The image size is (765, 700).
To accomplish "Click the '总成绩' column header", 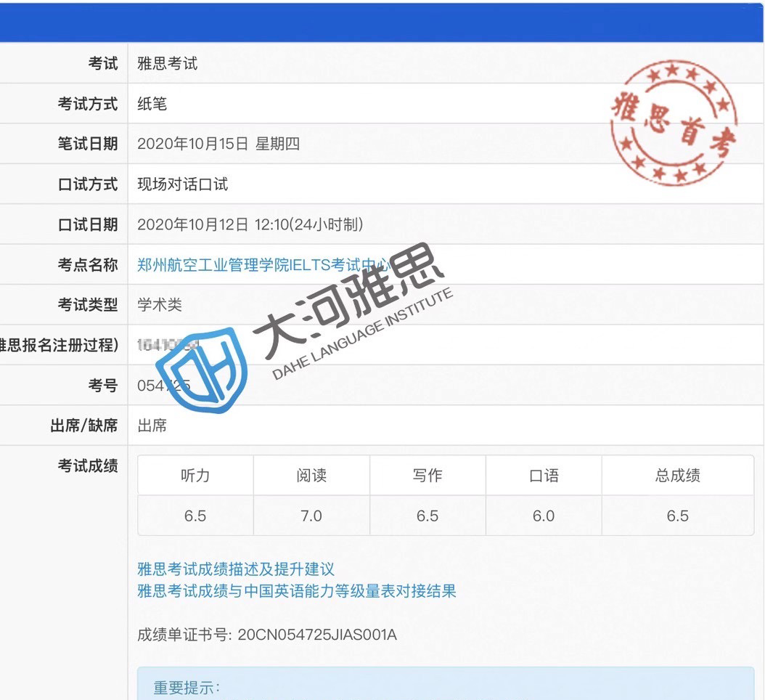I will click(x=678, y=476).
